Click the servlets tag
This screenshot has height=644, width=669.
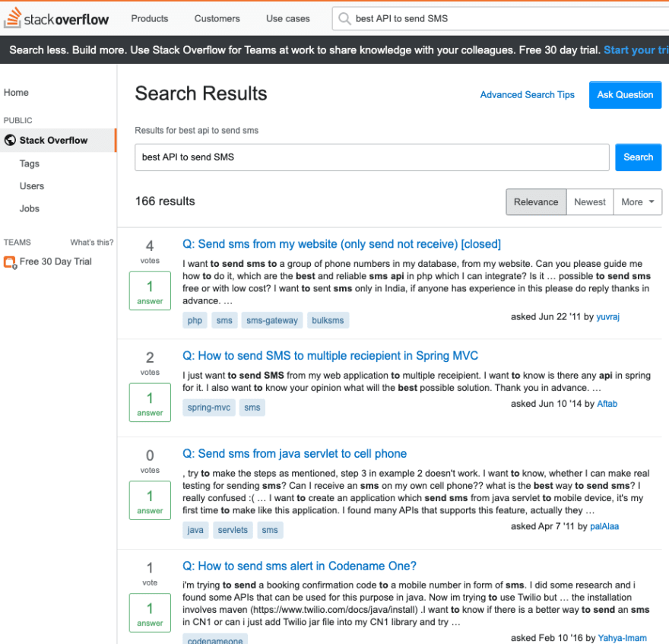point(233,530)
